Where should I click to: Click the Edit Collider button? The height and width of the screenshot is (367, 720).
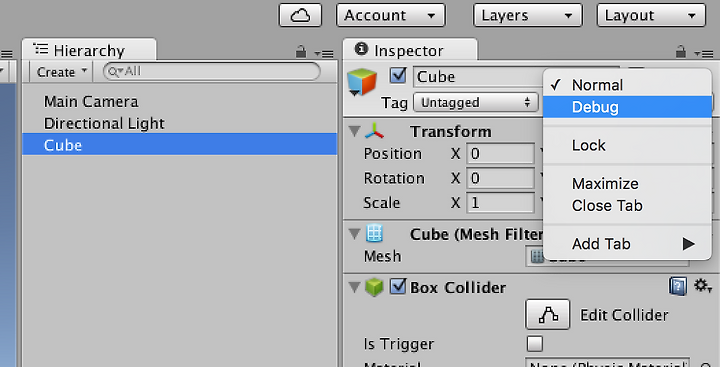click(547, 315)
